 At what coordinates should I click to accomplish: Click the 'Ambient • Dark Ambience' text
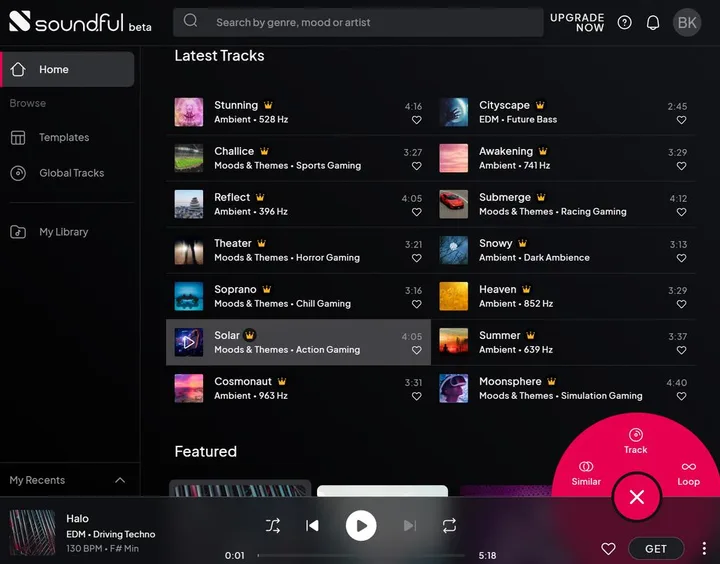[x=534, y=258]
